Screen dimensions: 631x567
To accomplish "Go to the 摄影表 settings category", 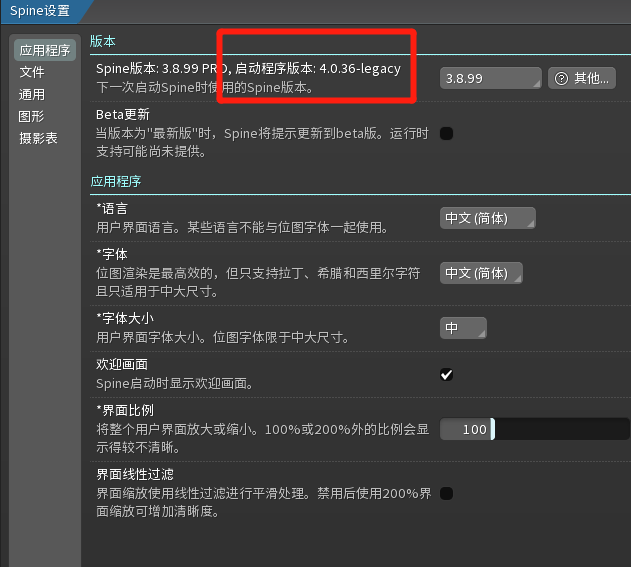I will click(38, 138).
